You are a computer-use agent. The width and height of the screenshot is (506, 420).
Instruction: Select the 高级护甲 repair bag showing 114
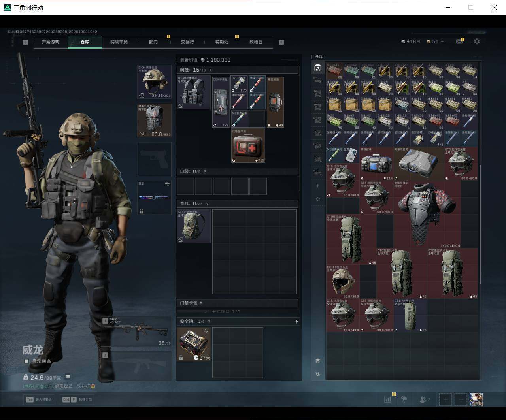pyautogui.click(x=377, y=164)
